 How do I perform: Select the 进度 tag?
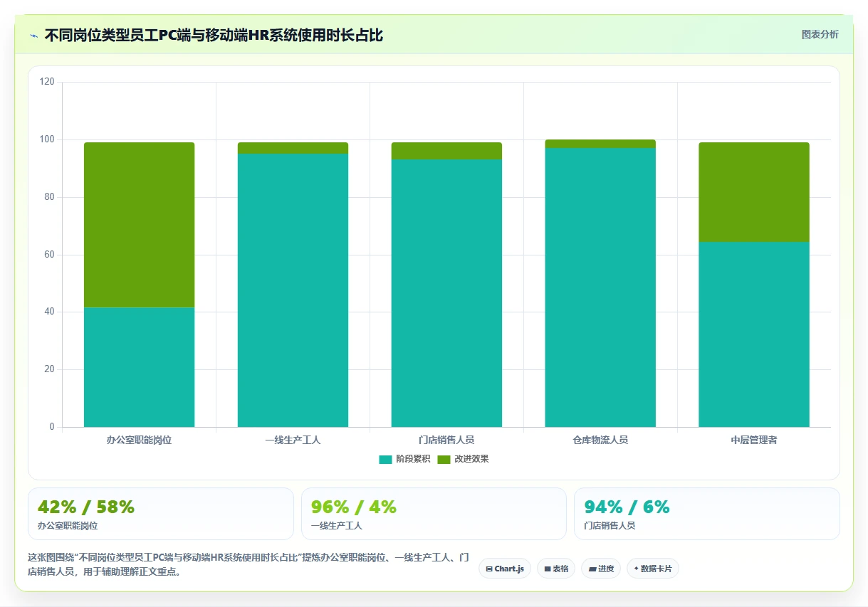601,569
